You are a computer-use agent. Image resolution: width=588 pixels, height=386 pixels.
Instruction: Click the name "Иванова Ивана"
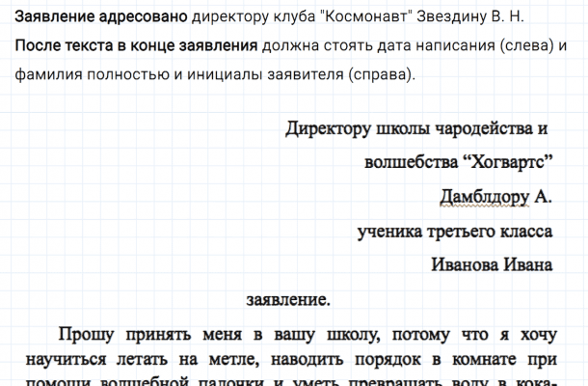pos(492,264)
